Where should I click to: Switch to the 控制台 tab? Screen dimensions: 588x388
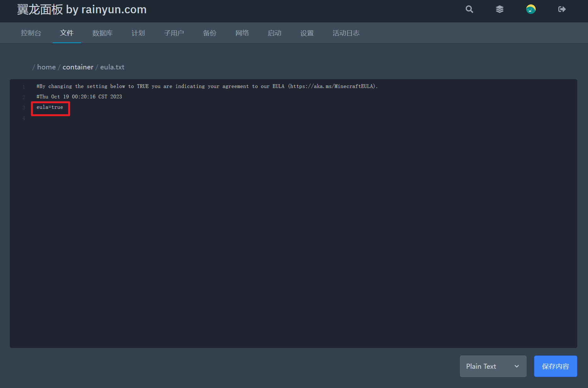click(31, 33)
